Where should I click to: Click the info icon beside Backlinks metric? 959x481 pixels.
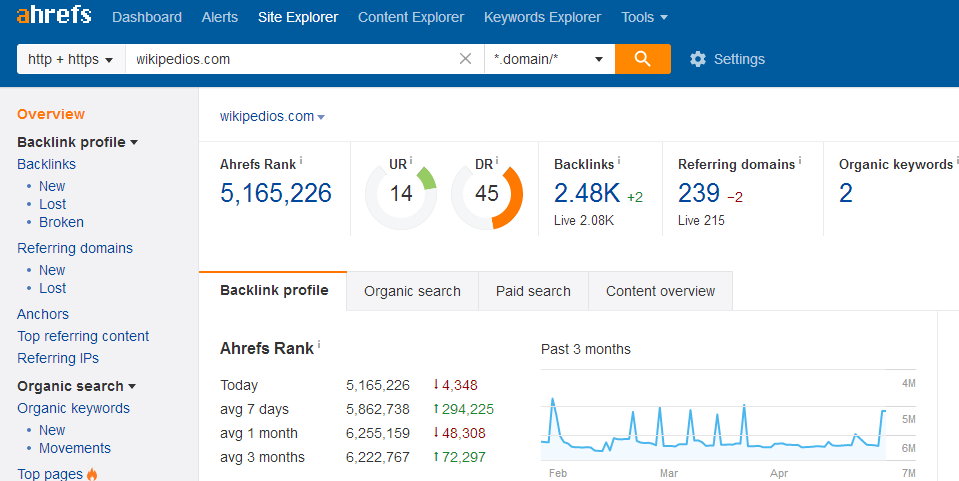tap(618, 160)
